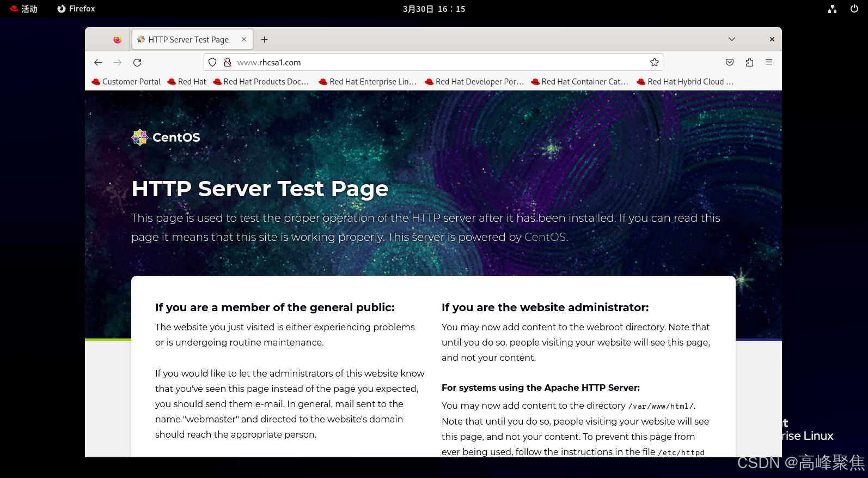
Task: Open the Extensions puzzle icon
Action: tap(749, 63)
